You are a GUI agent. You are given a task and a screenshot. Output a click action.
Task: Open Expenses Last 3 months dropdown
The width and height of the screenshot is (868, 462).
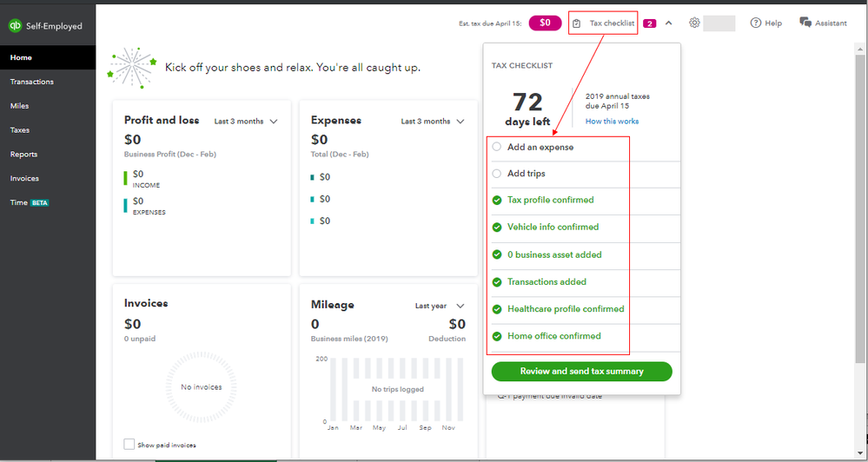point(432,122)
